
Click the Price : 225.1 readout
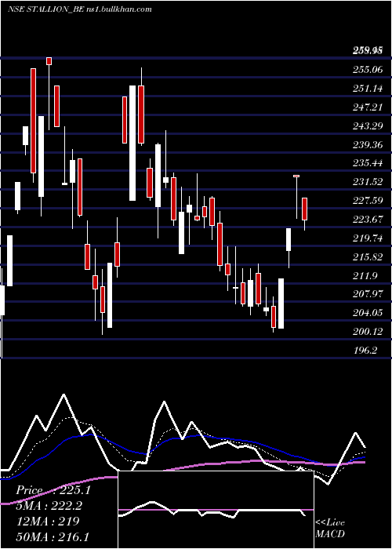(53, 490)
